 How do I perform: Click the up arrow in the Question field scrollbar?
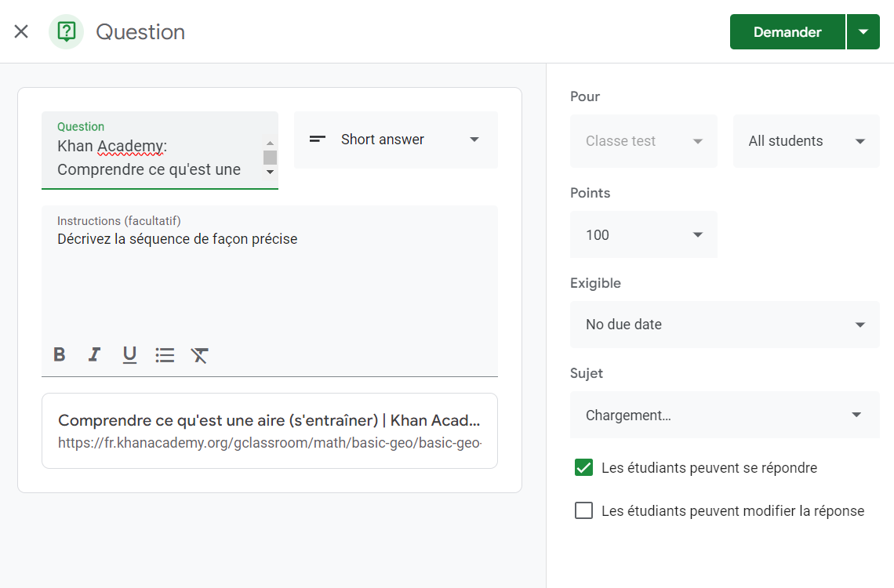(271, 143)
